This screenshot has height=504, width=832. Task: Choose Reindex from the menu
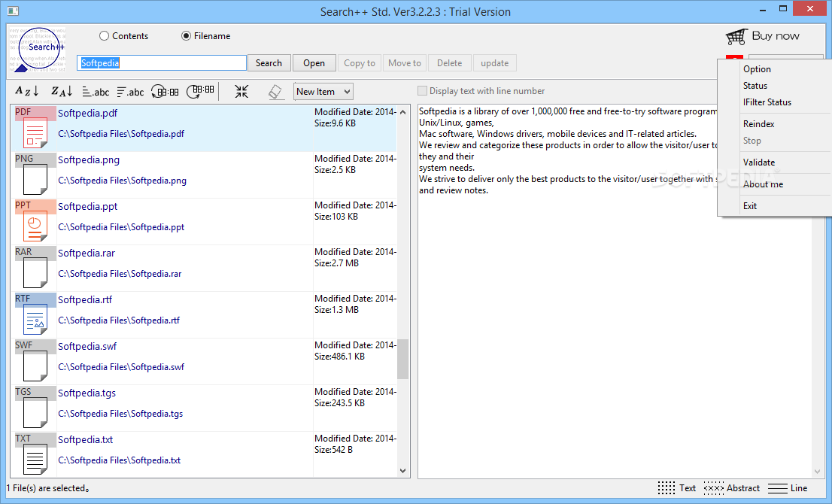coord(758,123)
